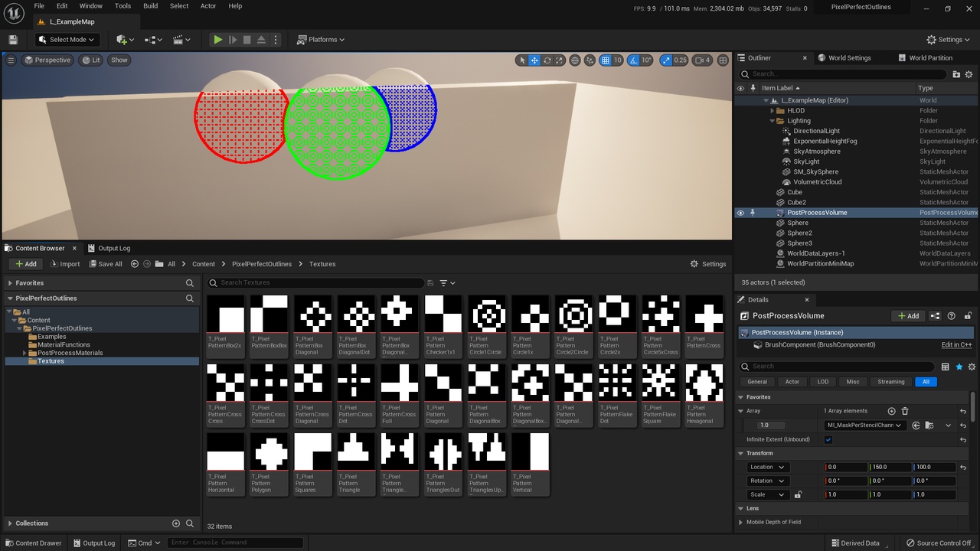Click the Eject button in play controls
The height and width of the screenshot is (551, 980).
pos(261,40)
